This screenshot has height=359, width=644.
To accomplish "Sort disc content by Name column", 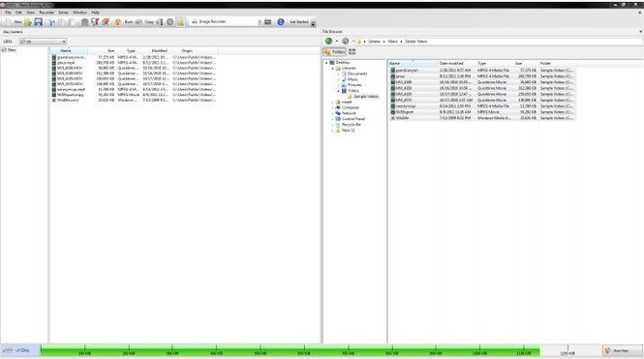I will click(69, 50).
